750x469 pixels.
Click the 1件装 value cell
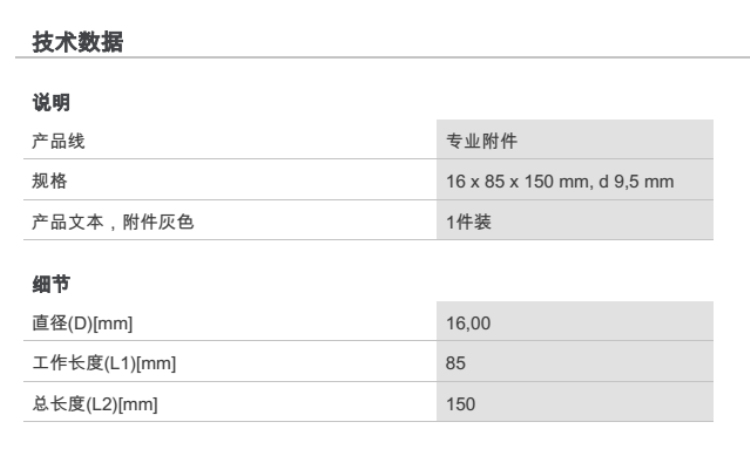(469, 223)
